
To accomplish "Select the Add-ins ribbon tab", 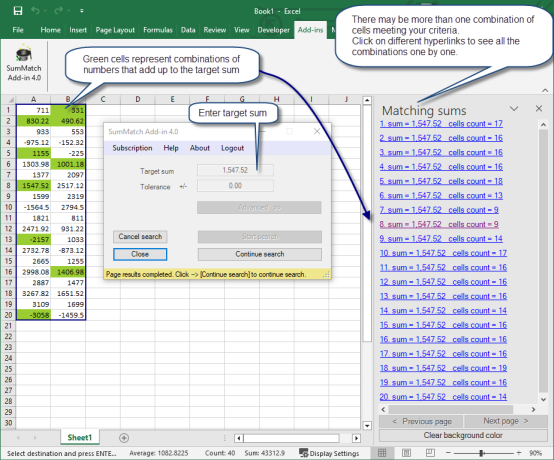I will [310, 30].
